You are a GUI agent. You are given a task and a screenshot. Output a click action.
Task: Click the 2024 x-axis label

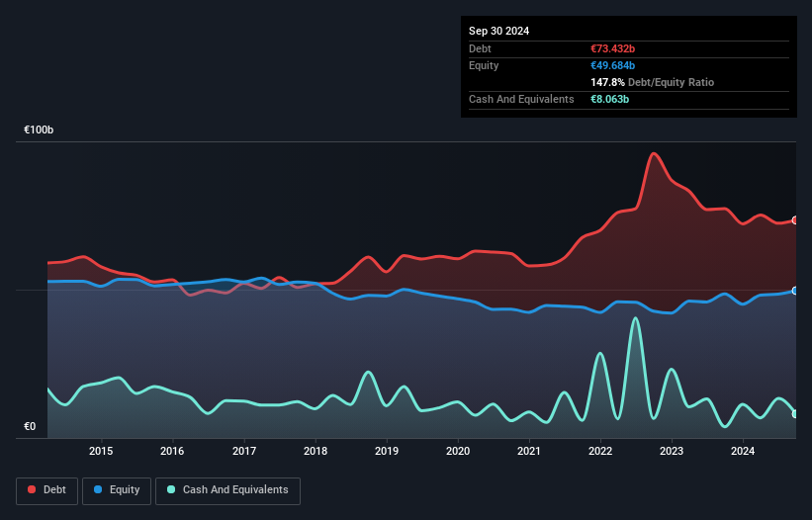tap(743, 451)
